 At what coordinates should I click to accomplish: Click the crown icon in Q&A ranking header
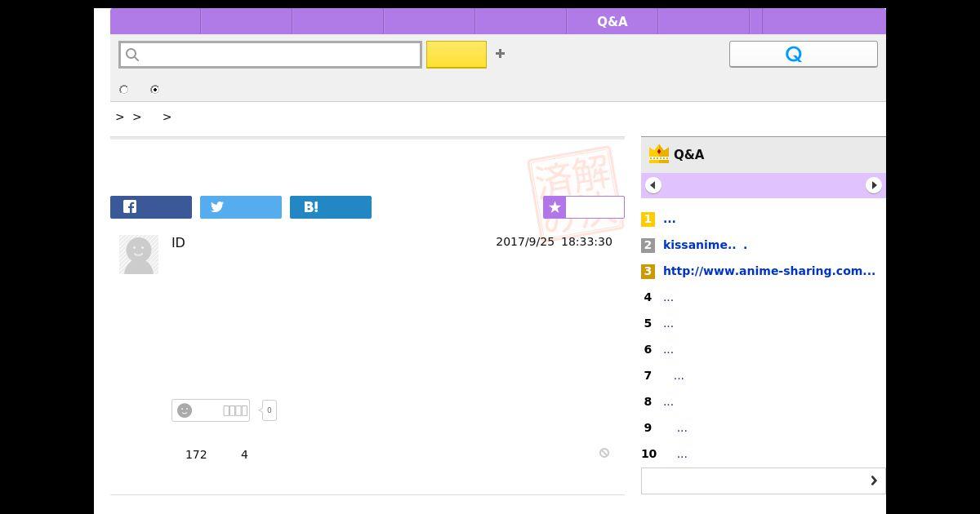[658, 153]
